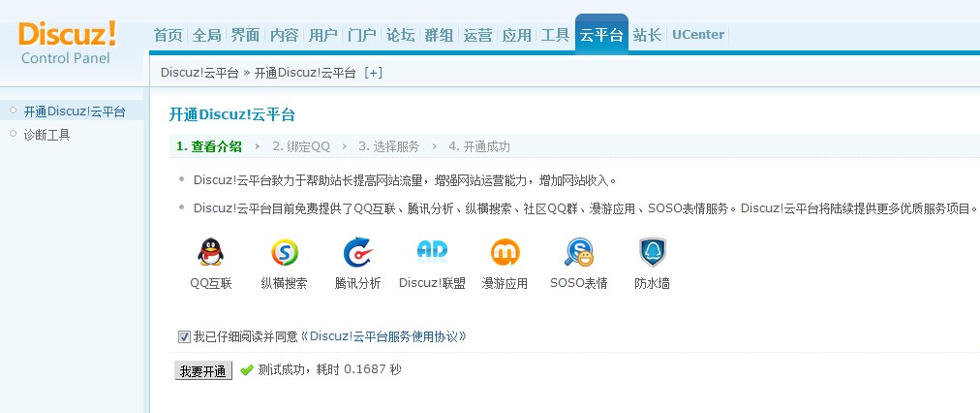
Task: Click step 3. 选择服务
Action: (388, 146)
